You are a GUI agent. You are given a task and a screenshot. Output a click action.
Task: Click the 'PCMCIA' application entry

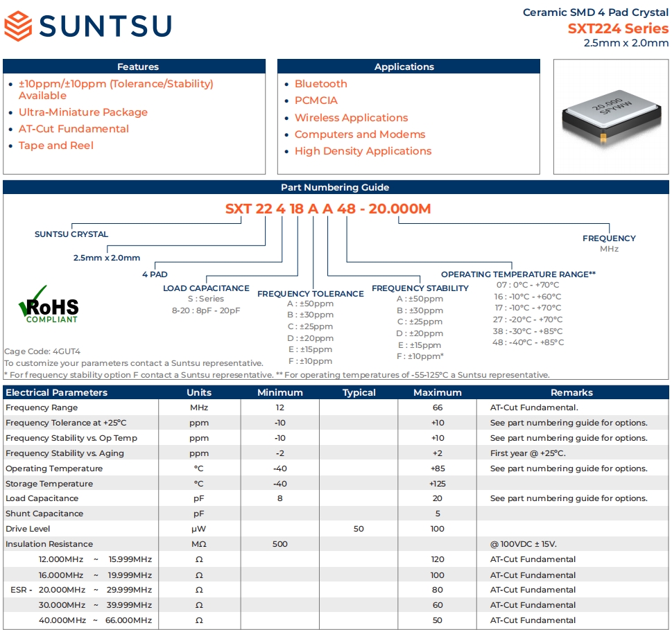click(316, 100)
